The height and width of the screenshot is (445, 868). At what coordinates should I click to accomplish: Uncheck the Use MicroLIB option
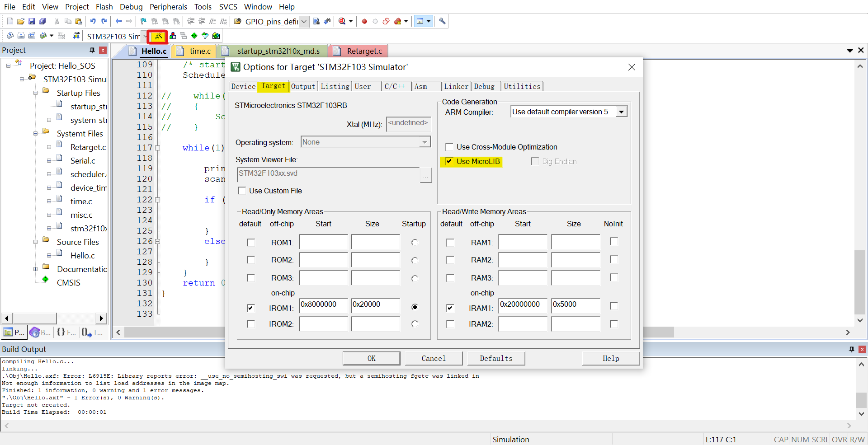(x=449, y=161)
